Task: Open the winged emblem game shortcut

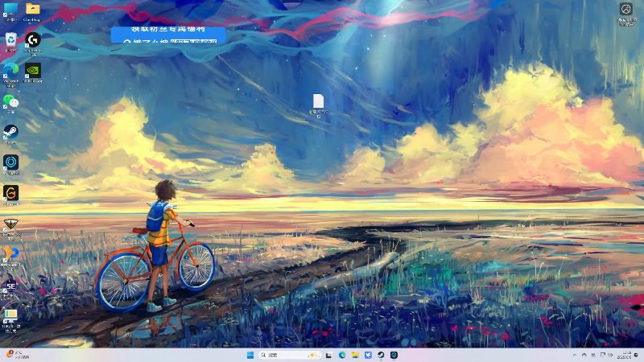Action: (10, 228)
